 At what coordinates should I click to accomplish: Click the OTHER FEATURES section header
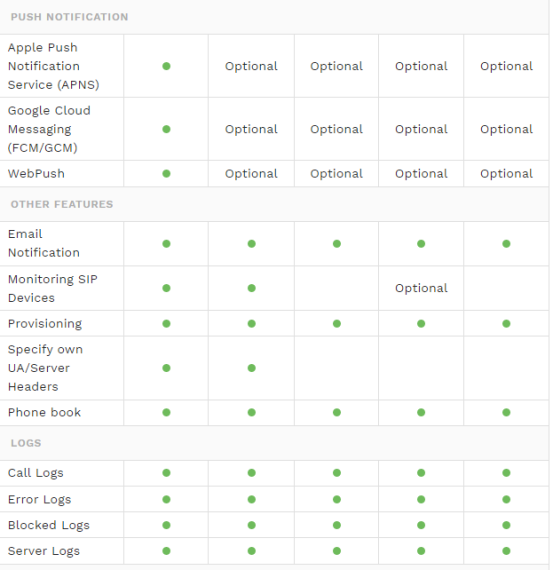(x=62, y=204)
